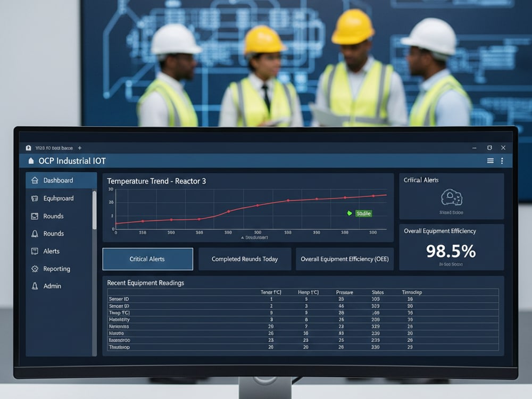Click the Henp (°C) column header
The width and height of the screenshot is (532, 399).
pyautogui.click(x=308, y=292)
